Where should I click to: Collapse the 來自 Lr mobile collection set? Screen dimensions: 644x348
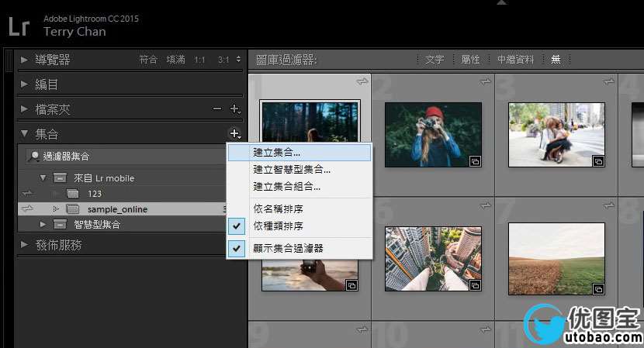[43, 178]
